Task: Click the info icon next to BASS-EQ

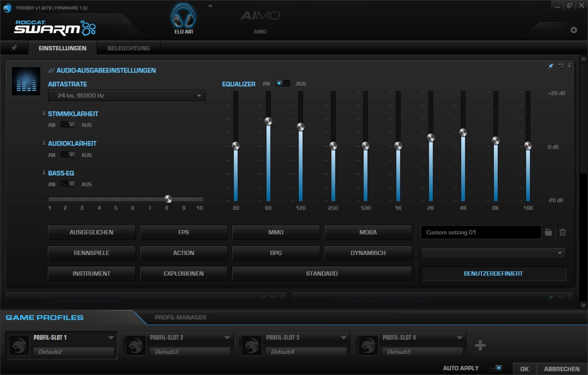Action: pos(44,173)
